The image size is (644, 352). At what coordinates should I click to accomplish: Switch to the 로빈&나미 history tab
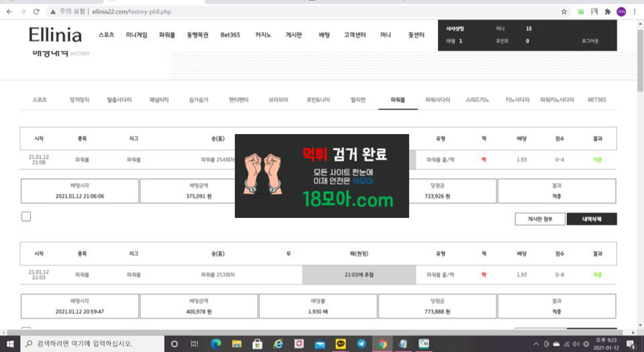coord(318,100)
